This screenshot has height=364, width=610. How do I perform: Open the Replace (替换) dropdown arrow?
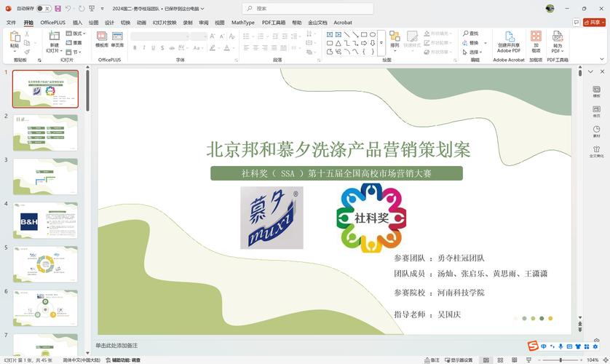[x=486, y=43]
